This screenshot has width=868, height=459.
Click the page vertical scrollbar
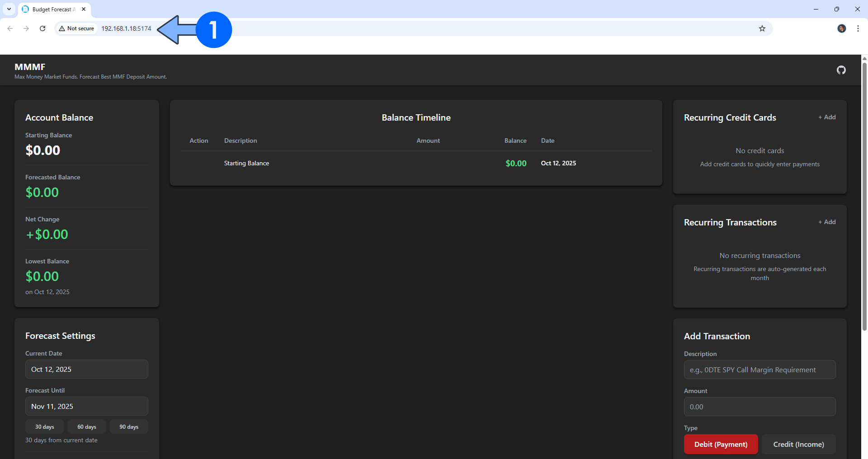click(864, 194)
